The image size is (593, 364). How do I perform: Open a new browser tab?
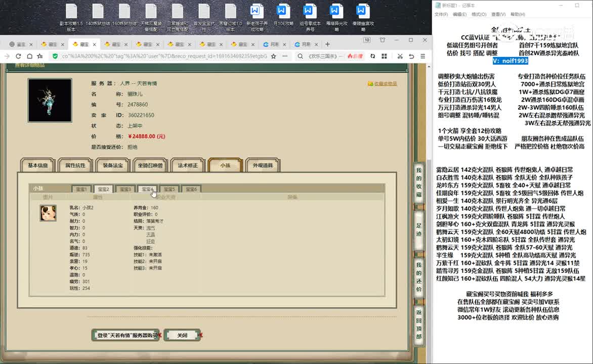(x=327, y=44)
